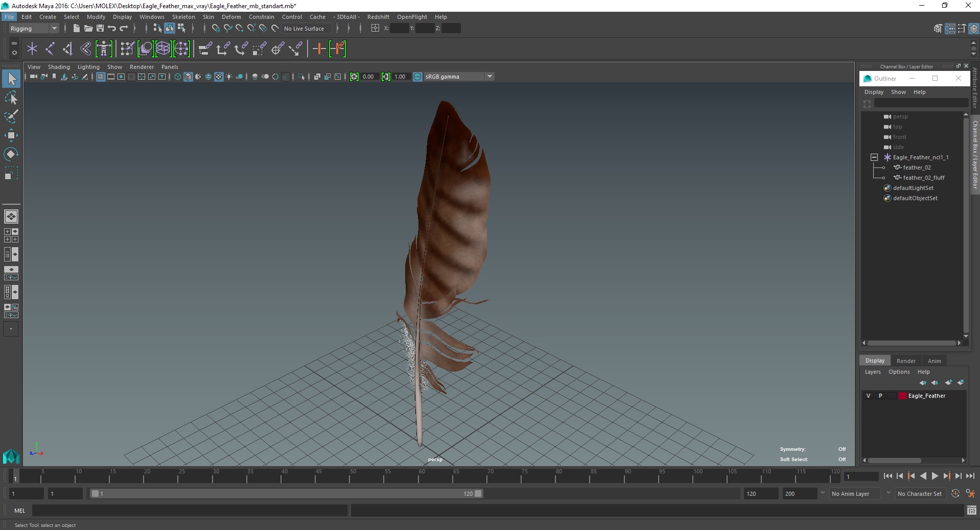Open the Script Editor icon

pos(971,510)
